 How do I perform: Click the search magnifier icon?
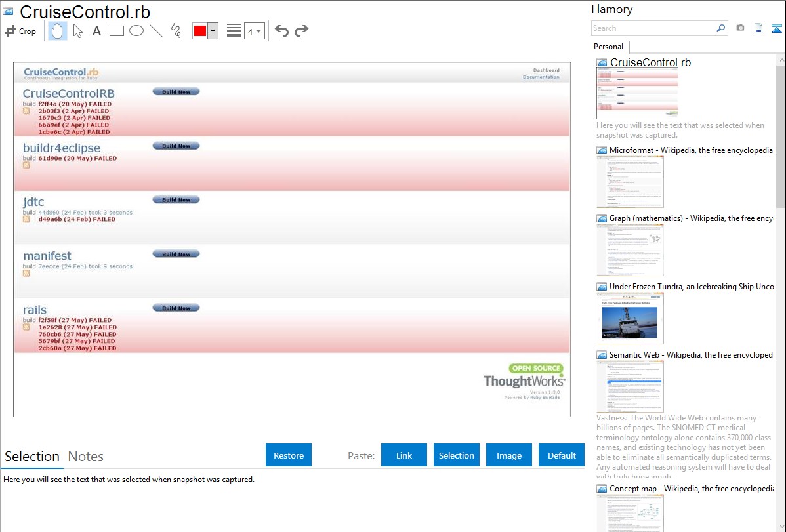click(x=721, y=28)
